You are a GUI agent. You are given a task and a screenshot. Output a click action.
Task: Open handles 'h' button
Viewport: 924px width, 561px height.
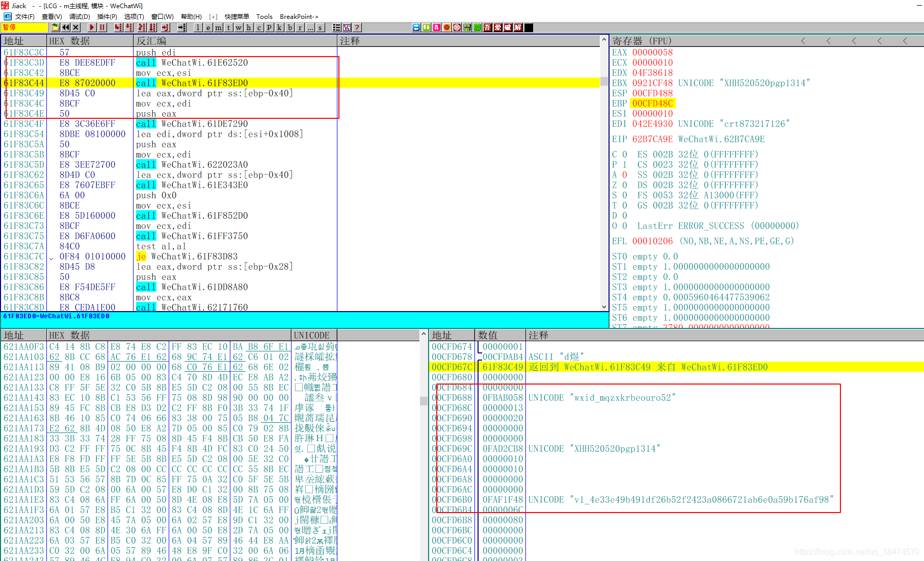pyautogui.click(x=249, y=28)
